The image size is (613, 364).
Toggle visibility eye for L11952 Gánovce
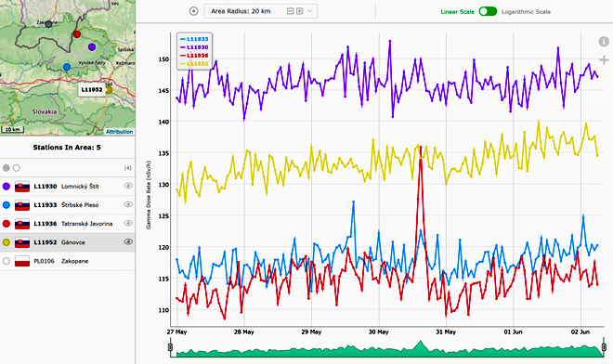coord(128,242)
